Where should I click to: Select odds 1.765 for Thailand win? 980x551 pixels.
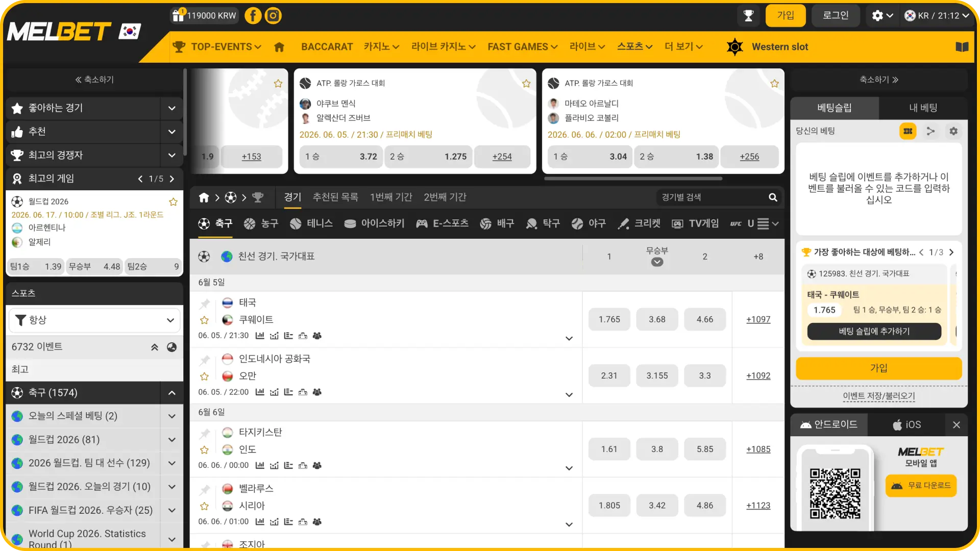tap(609, 319)
